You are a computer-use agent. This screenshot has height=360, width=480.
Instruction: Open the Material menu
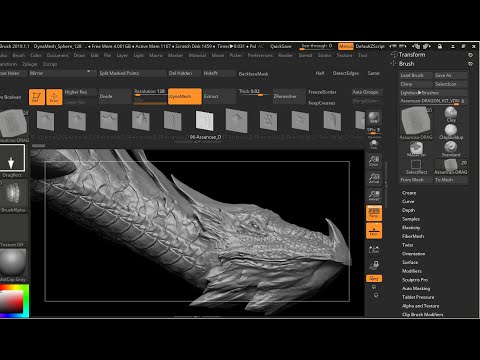click(x=197, y=55)
